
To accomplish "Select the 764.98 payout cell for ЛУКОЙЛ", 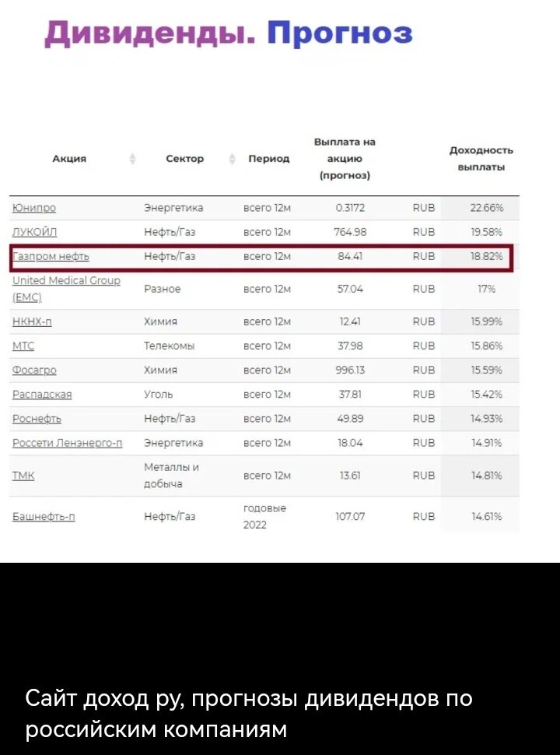I will point(350,232).
